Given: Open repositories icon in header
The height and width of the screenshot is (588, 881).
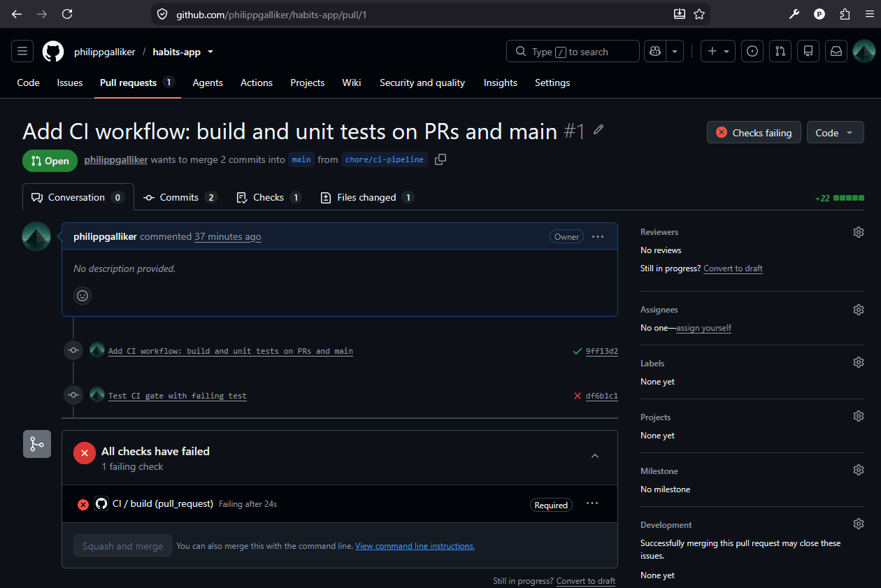Looking at the screenshot, I should 808,51.
